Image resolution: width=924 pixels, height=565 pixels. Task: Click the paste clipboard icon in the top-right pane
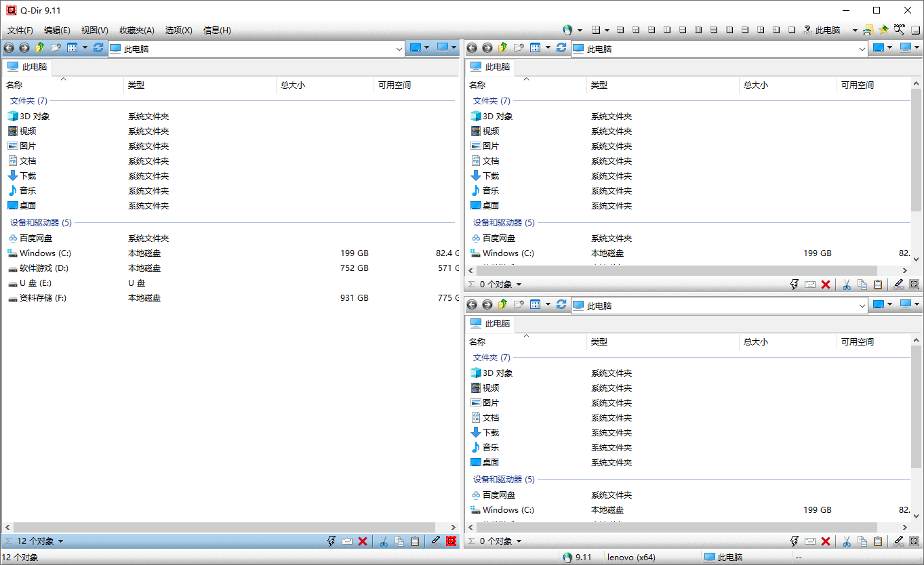(878, 285)
